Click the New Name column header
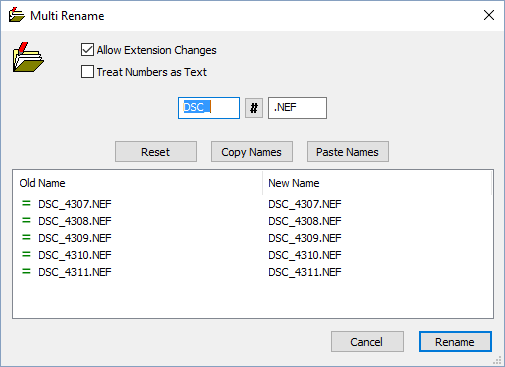This screenshot has width=505, height=367. 377,183
